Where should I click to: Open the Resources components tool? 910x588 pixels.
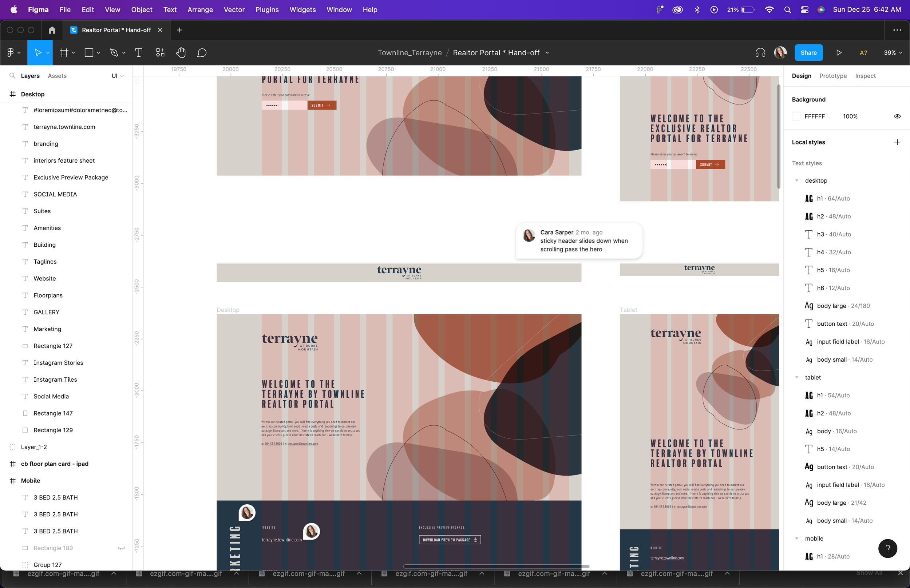coord(160,53)
